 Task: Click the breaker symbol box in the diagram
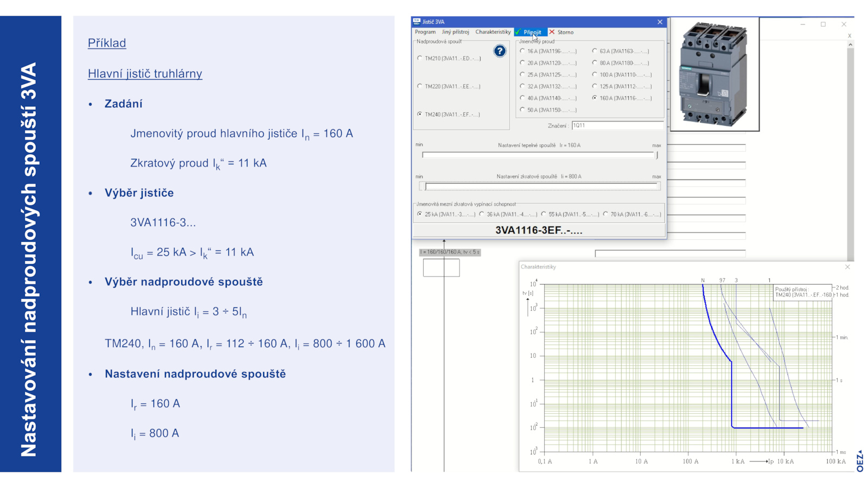coord(441,268)
